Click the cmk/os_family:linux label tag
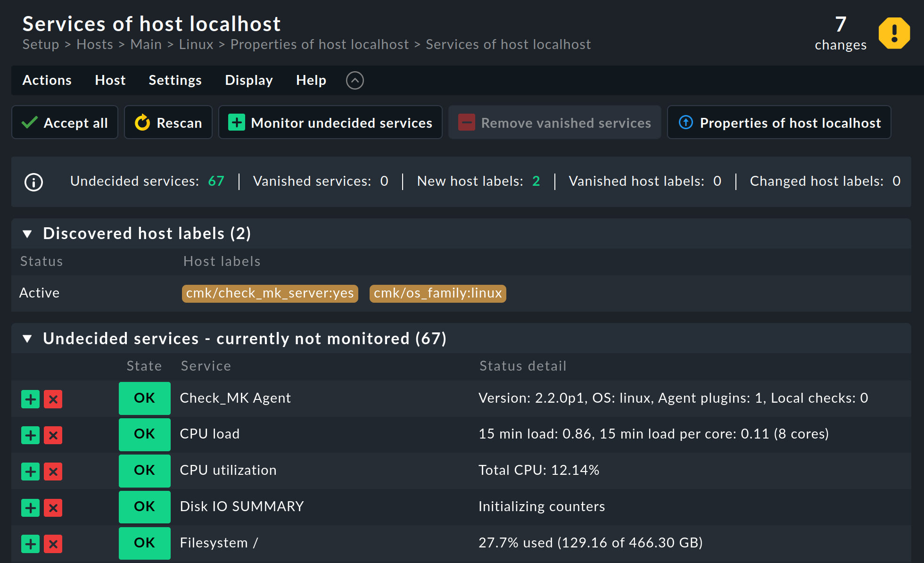The height and width of the screenshot is (563, 924). (436, 293)
